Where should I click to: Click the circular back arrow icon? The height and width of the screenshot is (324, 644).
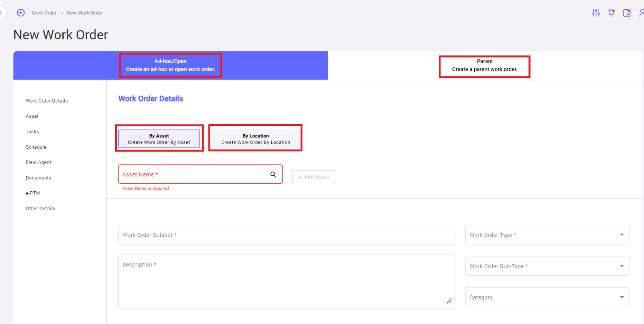[21, 13]
